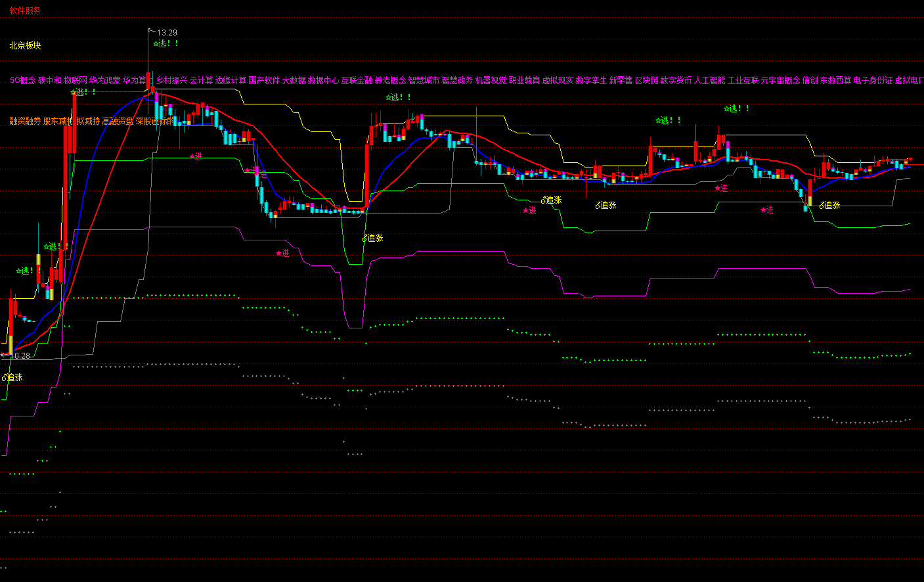
Task: Open the 人工智能 concept tag
Action: click(x=710, y=80)
